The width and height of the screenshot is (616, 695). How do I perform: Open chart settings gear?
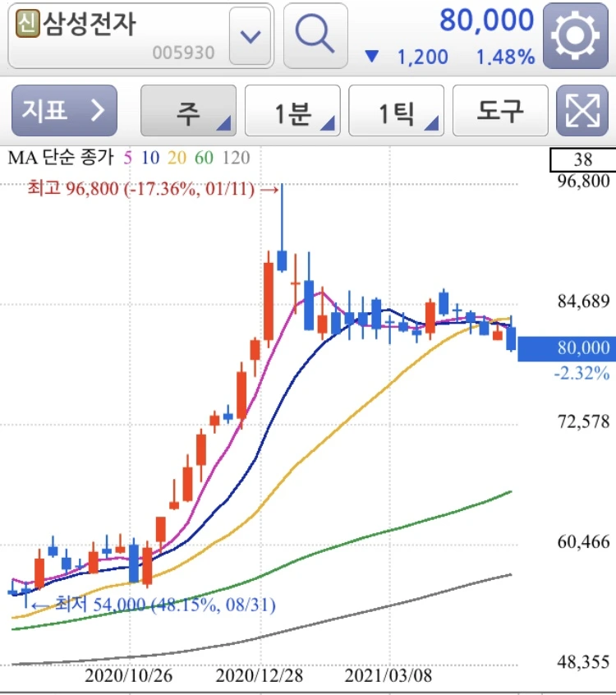575,35
